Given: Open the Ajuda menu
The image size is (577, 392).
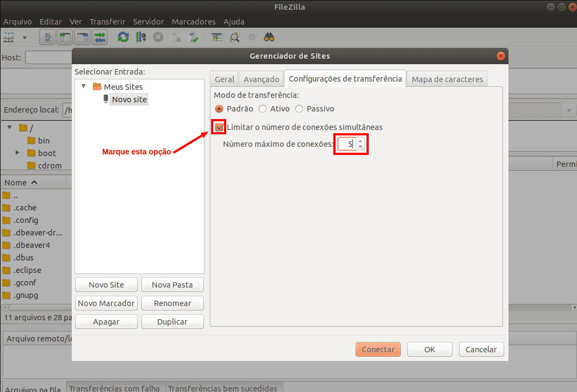Looking at the screenshot, I should [234, 22].
